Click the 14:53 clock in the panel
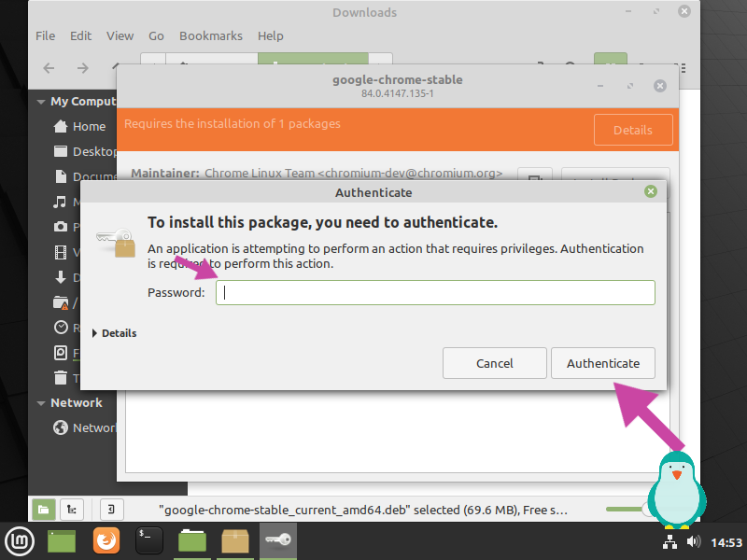Viewport: 747px width, 560px height. pos(726,542)
